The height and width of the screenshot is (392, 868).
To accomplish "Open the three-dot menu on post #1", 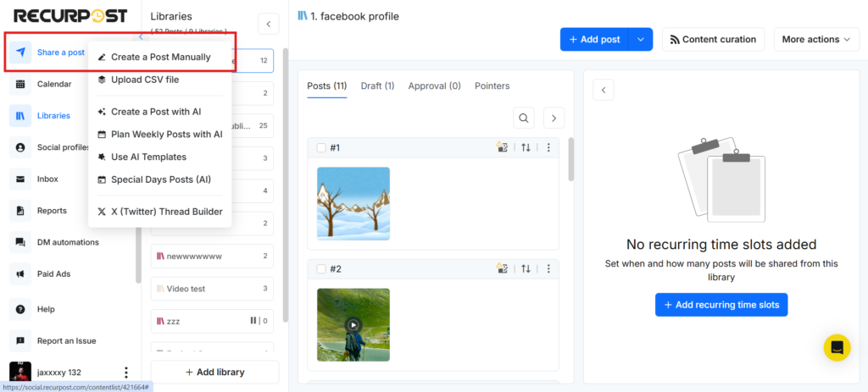I will 548,147.
